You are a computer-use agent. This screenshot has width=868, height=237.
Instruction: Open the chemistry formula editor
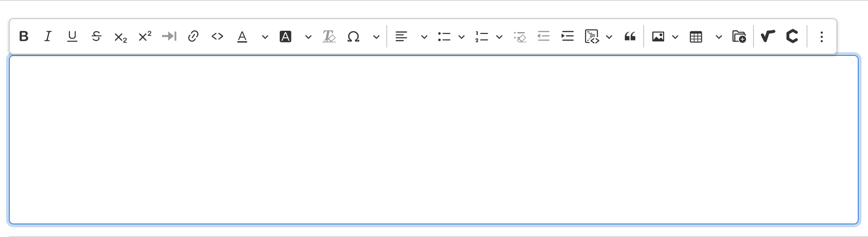point(792,36)
